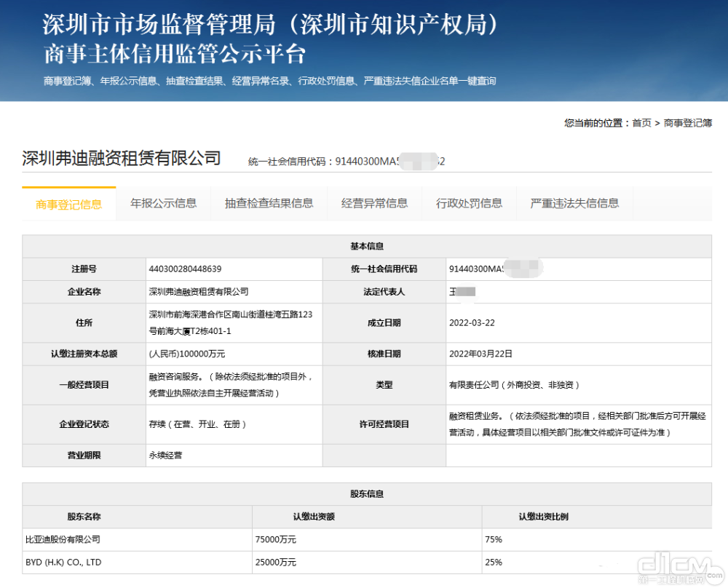Viewport: 728px width, 588px height.
Task: Click the 一般经营项目 label cell
Action: click(84, 385)
